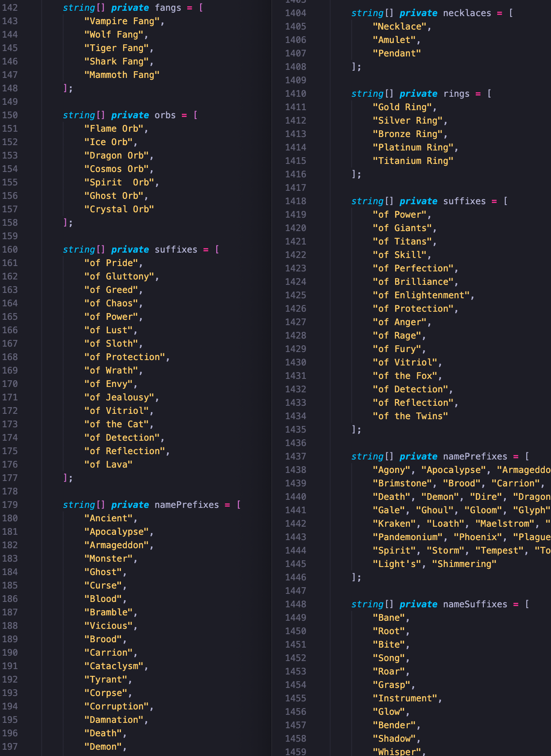The height and width of the screenshot is (756, 551).
Task: Click the "of Enlightenment" entry
Action: 421,295
